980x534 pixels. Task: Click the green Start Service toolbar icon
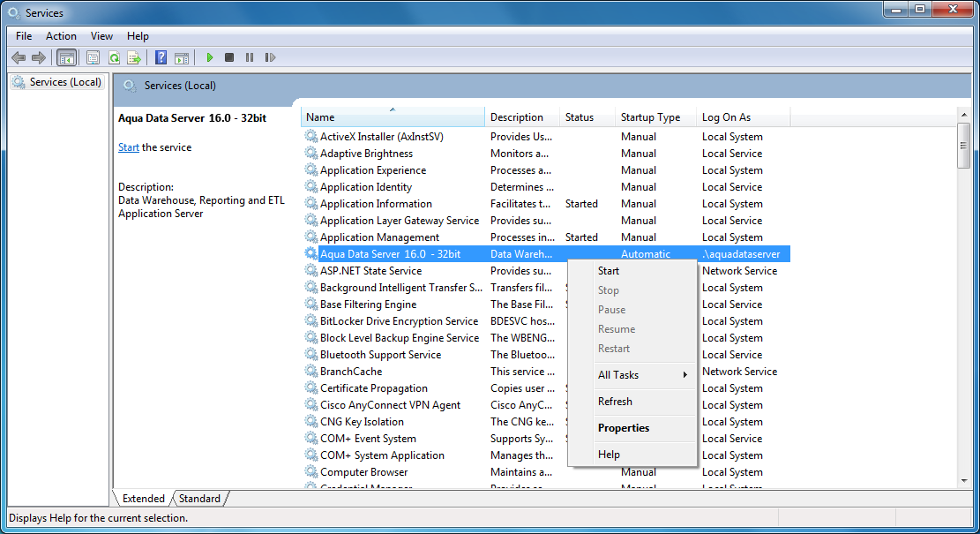click(x=210, y=57)
